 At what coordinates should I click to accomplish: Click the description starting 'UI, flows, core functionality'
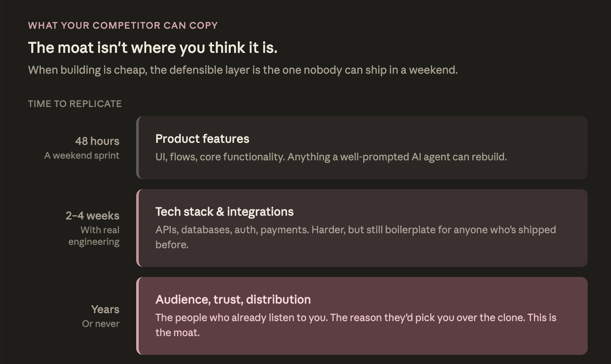[x=331, y=157]
